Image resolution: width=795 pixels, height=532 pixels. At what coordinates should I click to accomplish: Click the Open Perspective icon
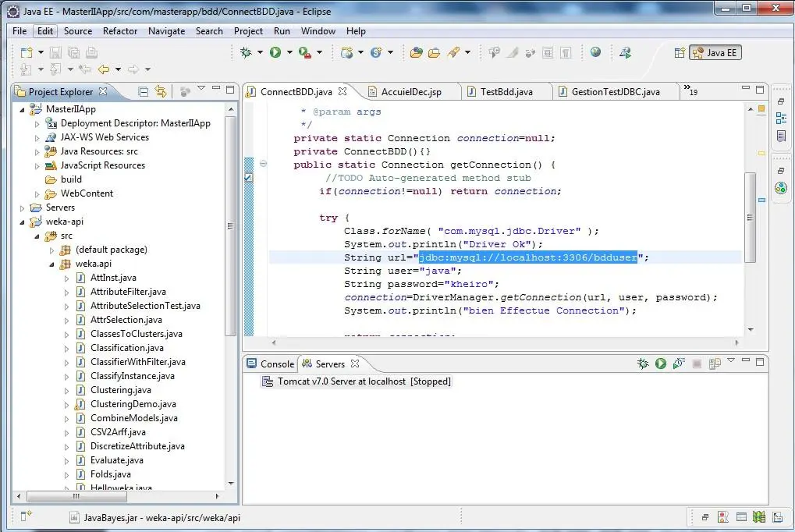(679, 53)
